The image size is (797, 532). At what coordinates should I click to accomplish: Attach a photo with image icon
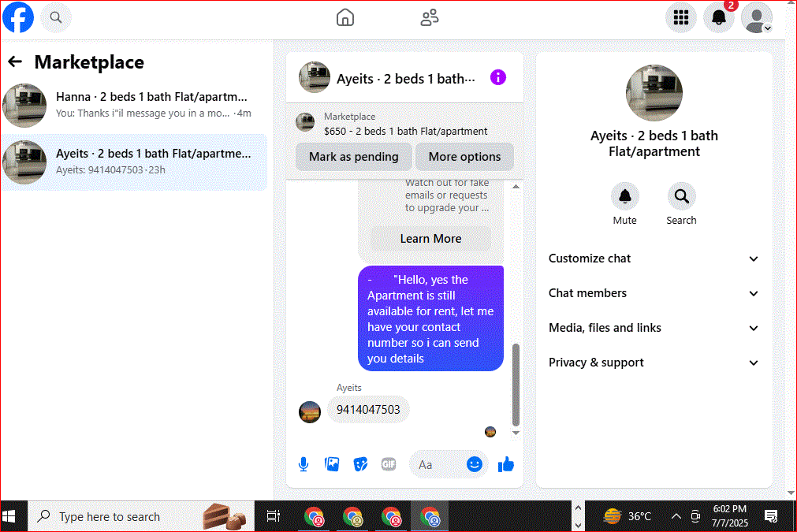tap(332, 464)
